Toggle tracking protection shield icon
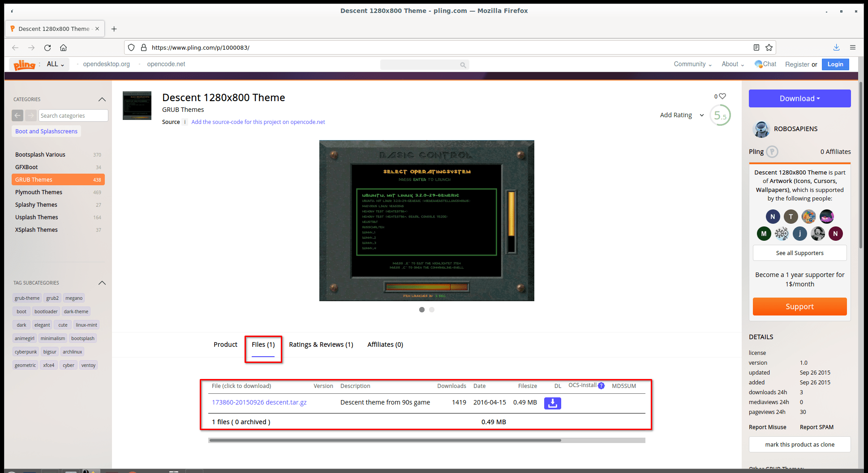Screen dimensions: 868x473 [131, 47]
